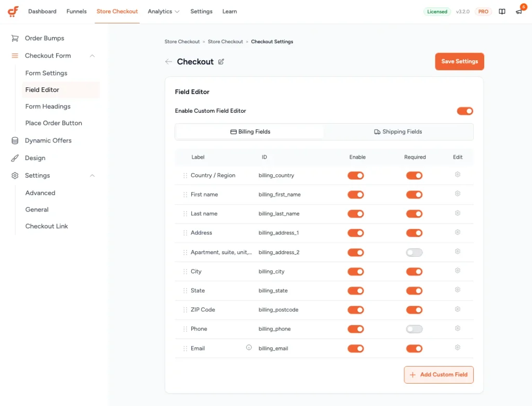The image size is (532, 406).
Task: Open General settings in sidebar
Action: click(x=37, y=209)
